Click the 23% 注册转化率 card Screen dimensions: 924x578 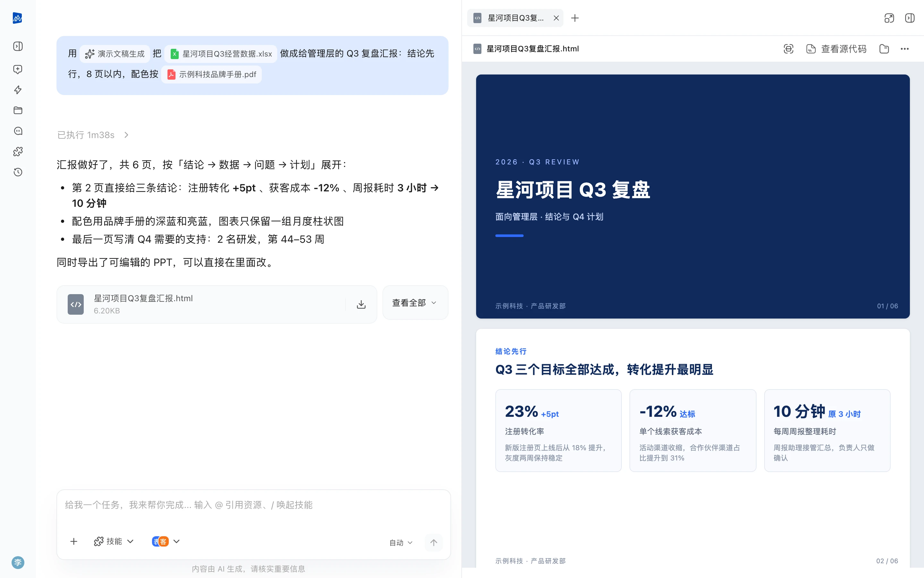[x=558, y=430]
